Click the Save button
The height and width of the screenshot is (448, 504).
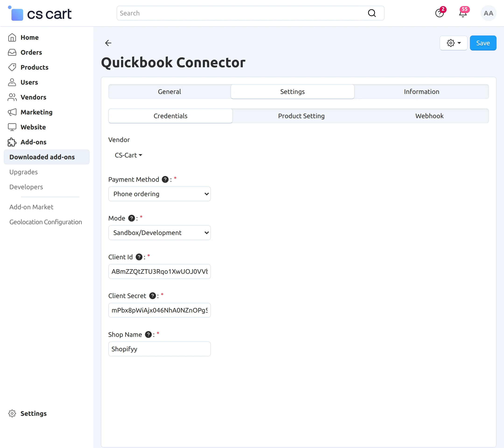click(483, 43)
